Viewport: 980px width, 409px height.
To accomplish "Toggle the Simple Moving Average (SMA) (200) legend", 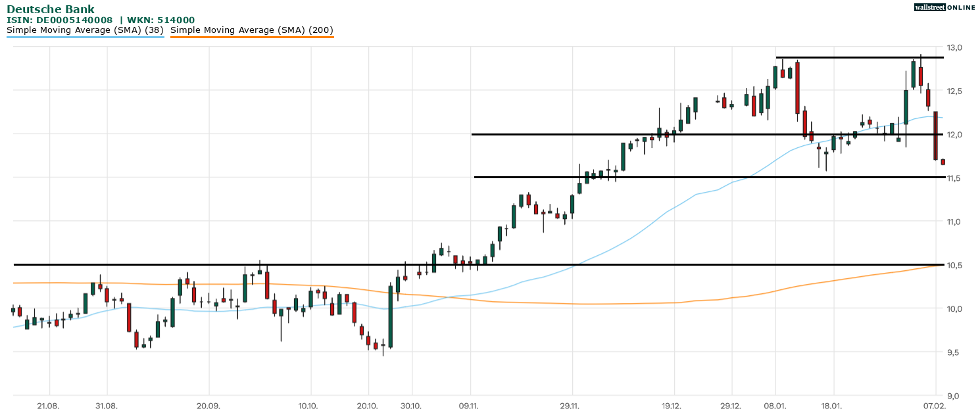I will (252, 30).
